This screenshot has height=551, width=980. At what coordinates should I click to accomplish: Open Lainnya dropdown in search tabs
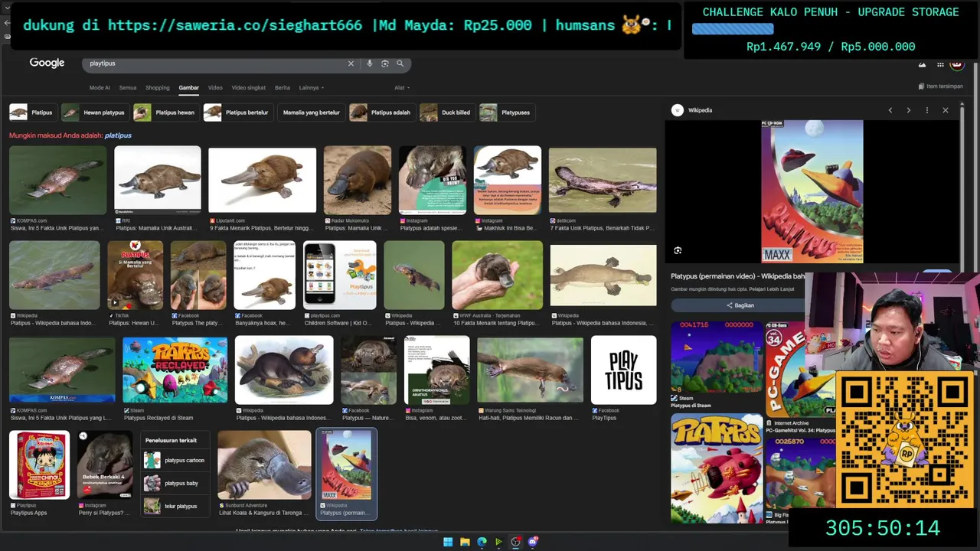pos(311,88)
